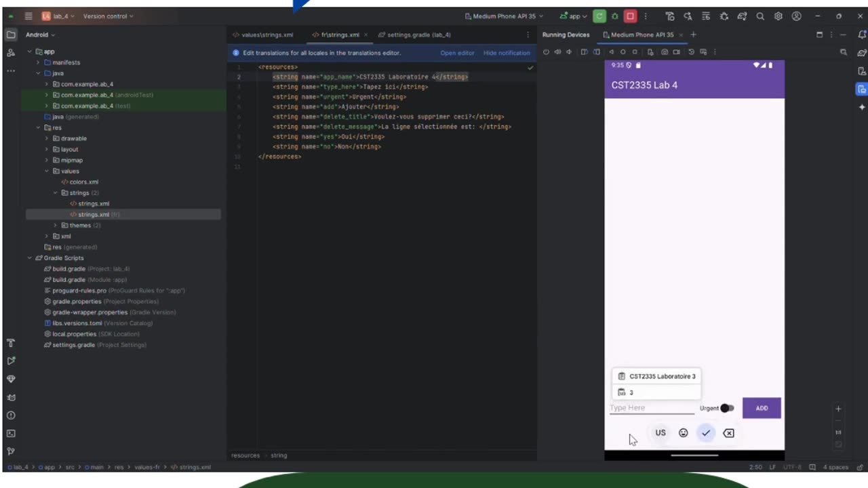Click emulator volume up icon
This screenshot has height=488, width=868.
pyautogui.click(x=557, y=52)
